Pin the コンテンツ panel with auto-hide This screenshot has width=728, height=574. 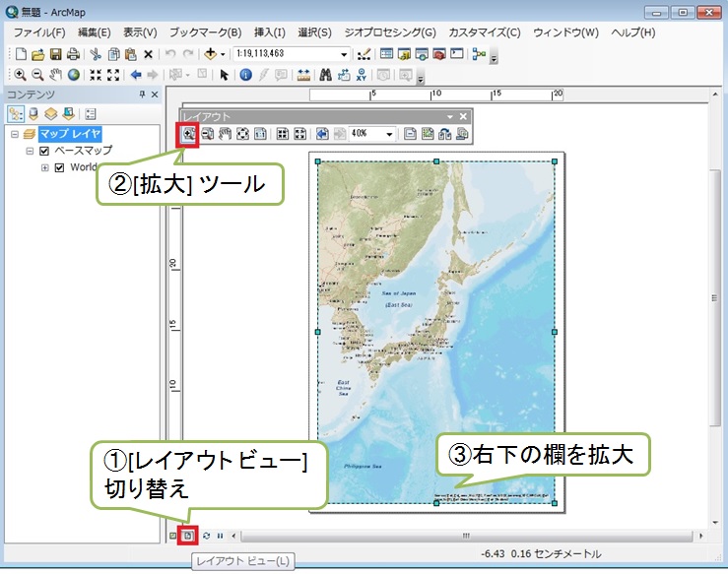pos(141,94)
